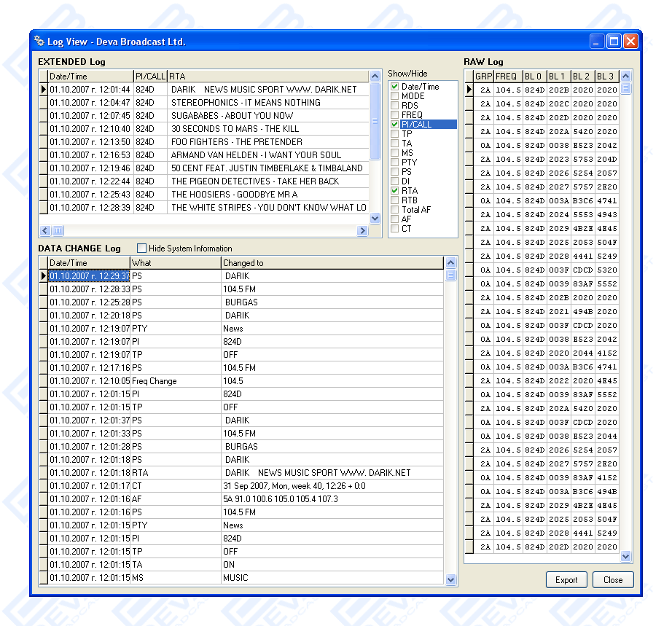Uncheck the Date/Time column checkbox
The width and height of the screenshot is (672, 626).
pyautogui.click(x=395, y=87)
